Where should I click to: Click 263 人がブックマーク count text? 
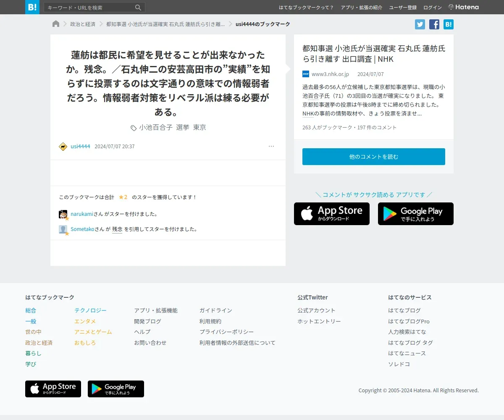tap(327, 128)
